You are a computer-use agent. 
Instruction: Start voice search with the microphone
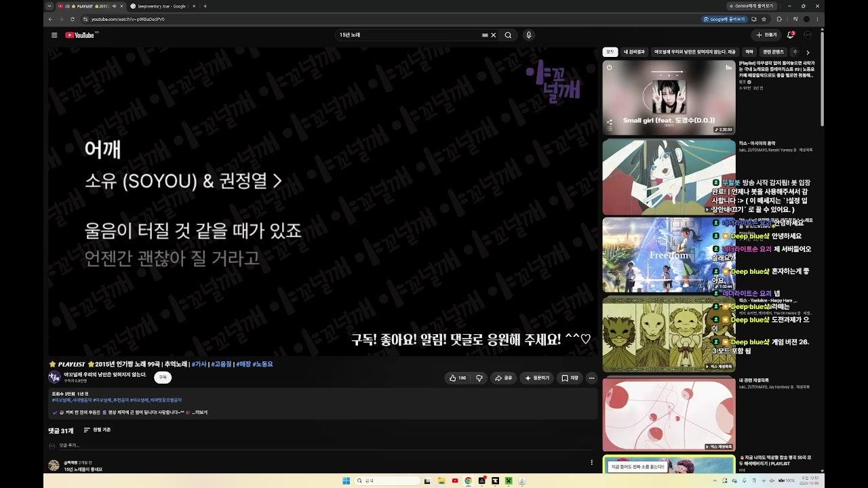point(529,35)
